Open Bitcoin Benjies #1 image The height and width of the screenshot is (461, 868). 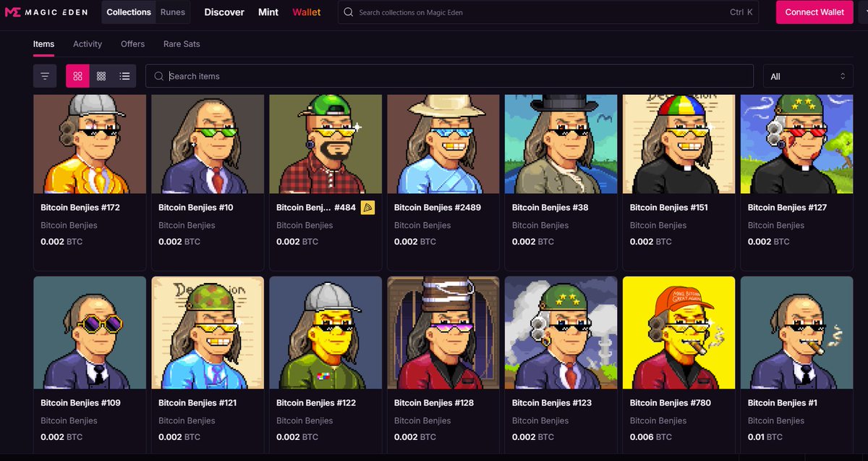point(797,332)
